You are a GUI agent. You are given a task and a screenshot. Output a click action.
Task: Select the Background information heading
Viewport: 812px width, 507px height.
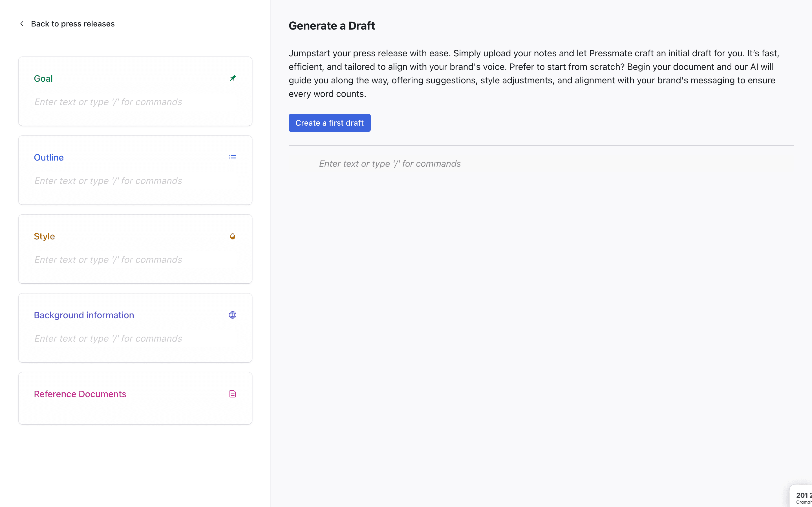tap(84, 315)
